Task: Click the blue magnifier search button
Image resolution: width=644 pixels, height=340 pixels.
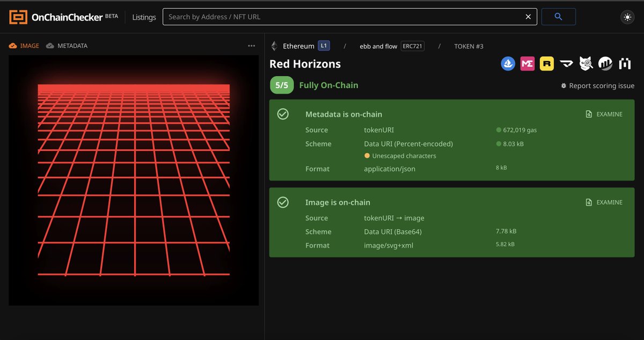Action: tap(558, 17)
